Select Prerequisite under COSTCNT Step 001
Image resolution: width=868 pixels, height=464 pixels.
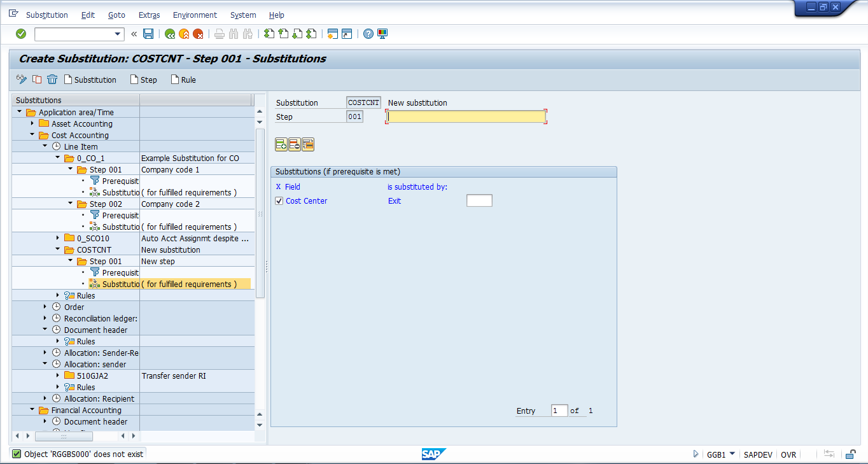(x=120, y=272)
